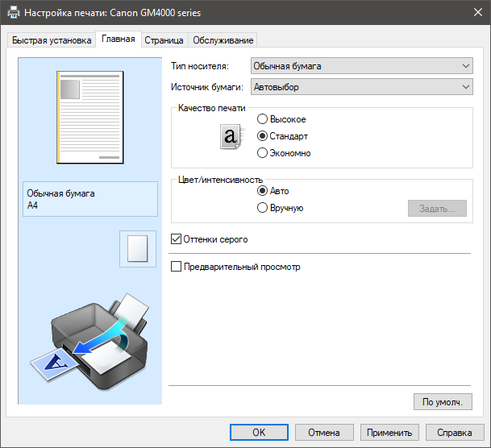This screenshot has height=448, width=491.
Task: Click the Отмена button
Action: tap(324, 433)
